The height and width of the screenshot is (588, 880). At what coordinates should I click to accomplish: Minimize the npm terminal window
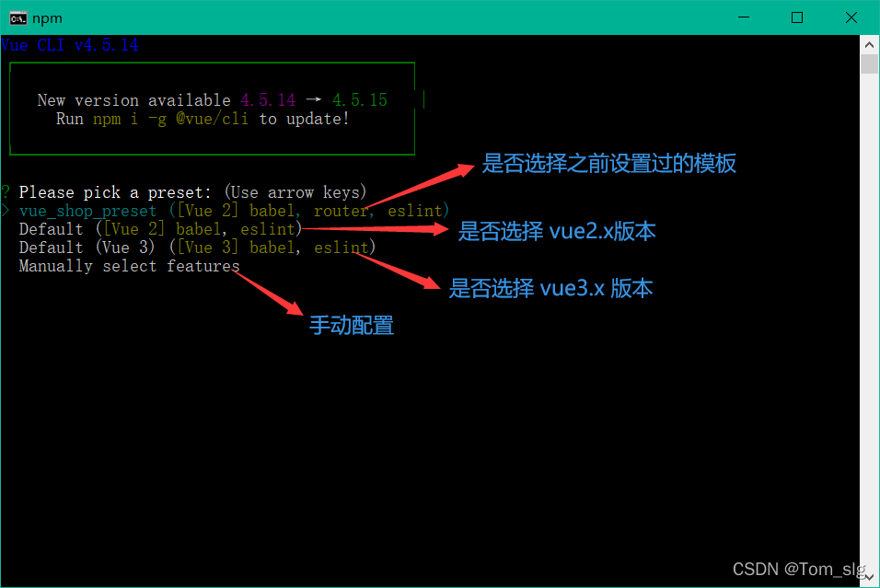[744, 17]
